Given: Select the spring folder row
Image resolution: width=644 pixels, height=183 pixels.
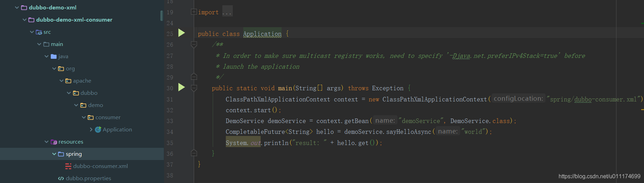Looking at the screenshot, I should click(x=82, y=154).
